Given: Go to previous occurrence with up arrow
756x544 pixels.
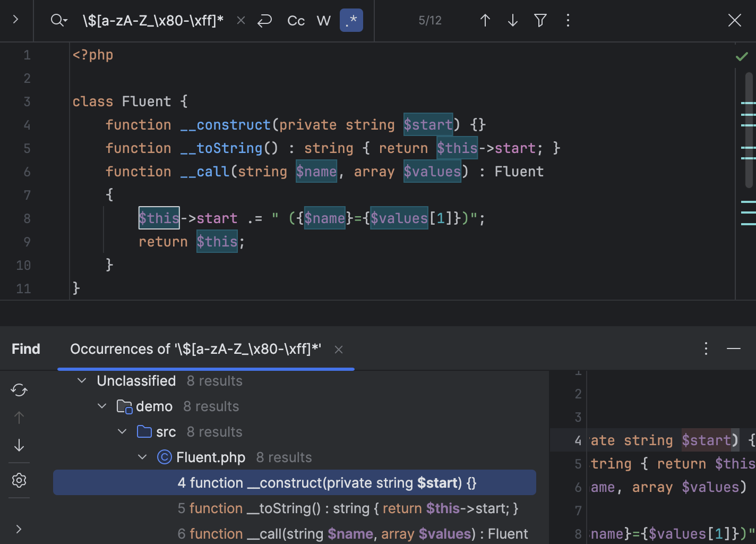Looking at the screenshot, I should [485, 21].
